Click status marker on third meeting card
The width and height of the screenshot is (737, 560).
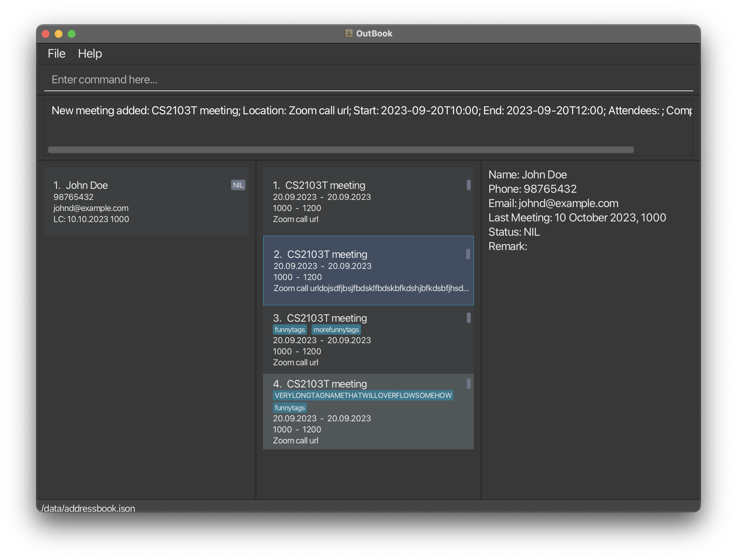pyautogui.click(x=468, y=318)
